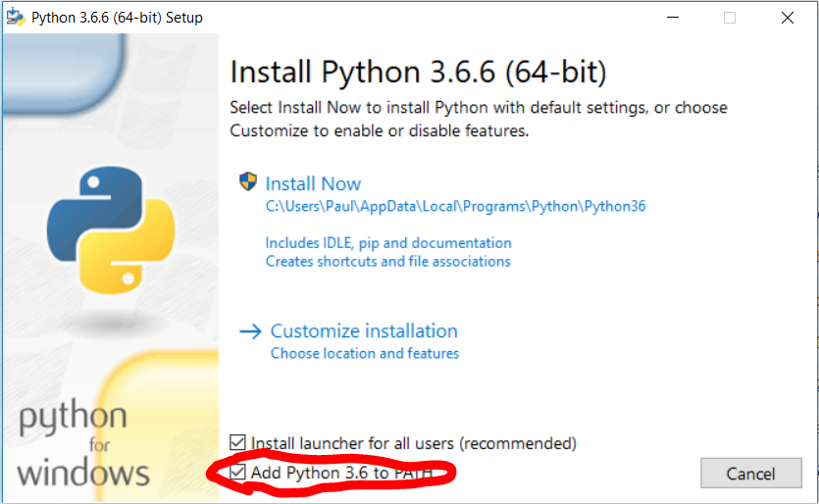Click the Python logo graphic
This screenshot has height=504, width=819.
tap(111, 229)
